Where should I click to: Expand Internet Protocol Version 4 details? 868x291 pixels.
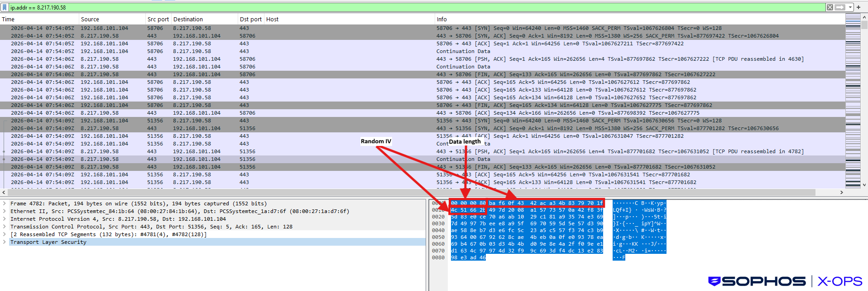pos(5,219)
